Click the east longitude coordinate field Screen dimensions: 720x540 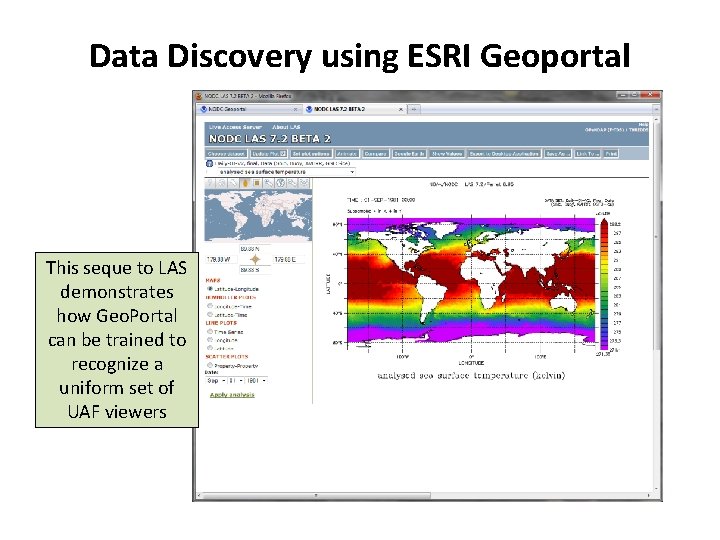tap(289, 259)
